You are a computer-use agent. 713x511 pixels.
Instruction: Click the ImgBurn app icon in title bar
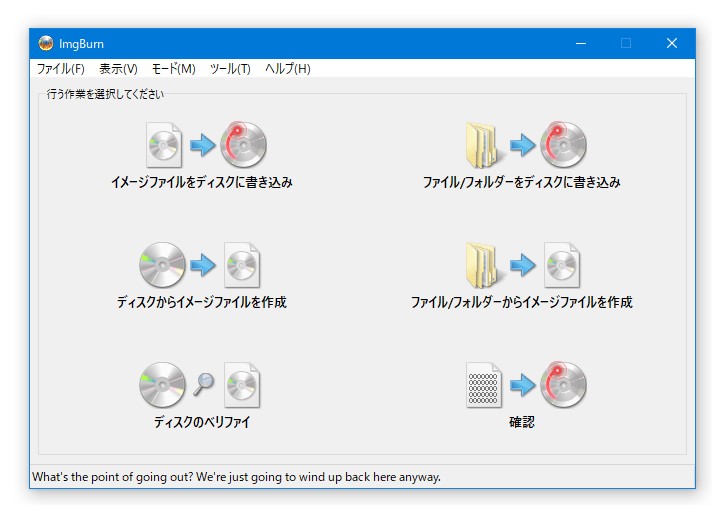tap(45, 43)
